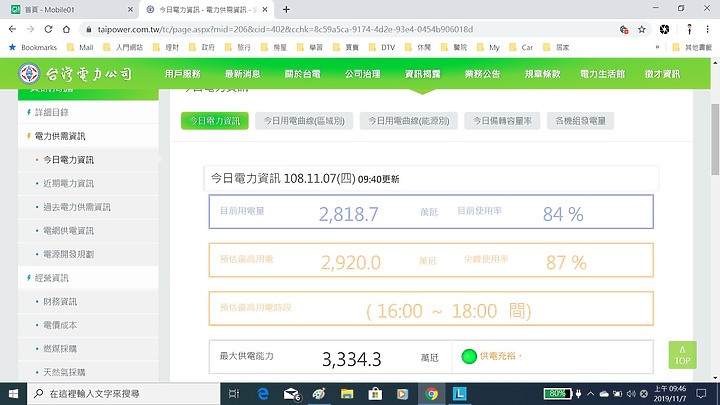Open a new tab with the plus icon
Viewport: 720px width, 405px height.
tap(286, 9)
